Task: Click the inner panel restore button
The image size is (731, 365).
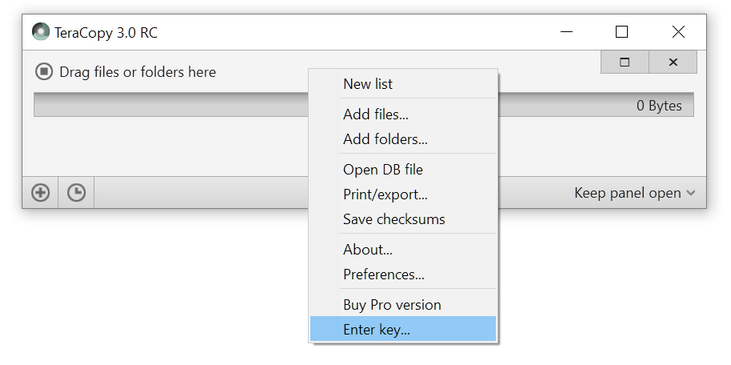Action: (x=625, y=62)
